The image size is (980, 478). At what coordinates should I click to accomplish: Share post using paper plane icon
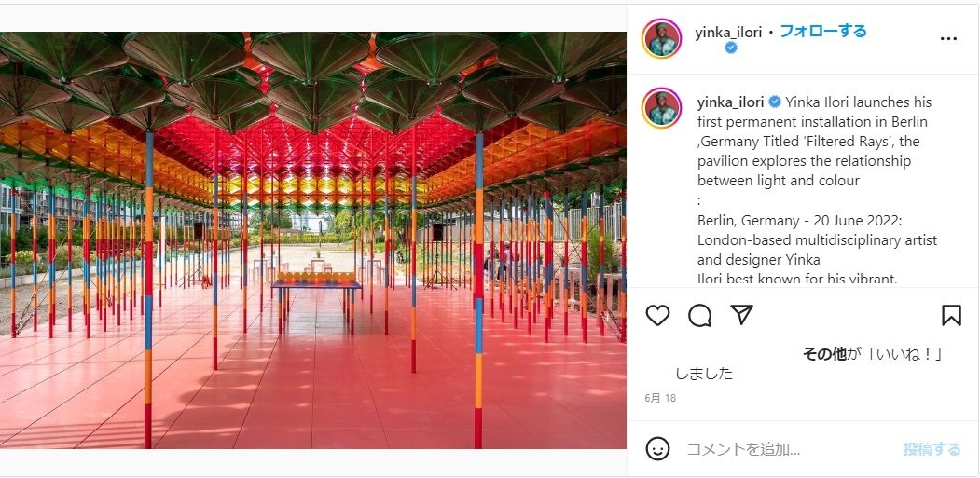(x=741, y=315)
